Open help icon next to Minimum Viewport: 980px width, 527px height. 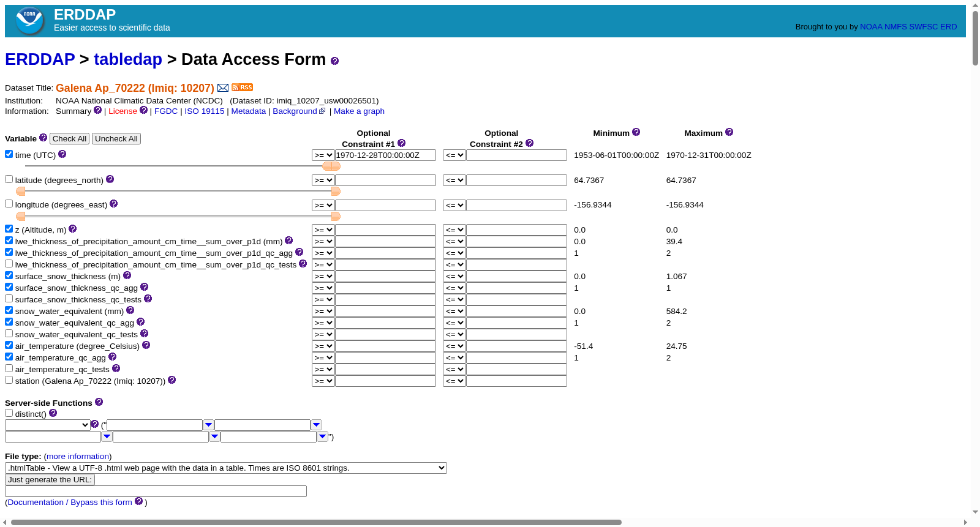tap(636, 132)
